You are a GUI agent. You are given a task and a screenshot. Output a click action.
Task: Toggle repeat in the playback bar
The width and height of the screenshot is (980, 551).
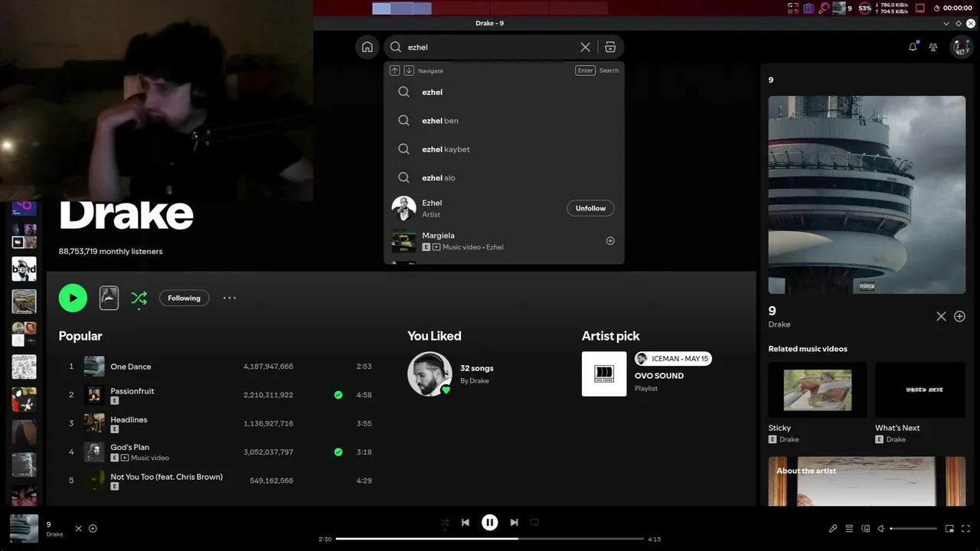tap(534, 522)
